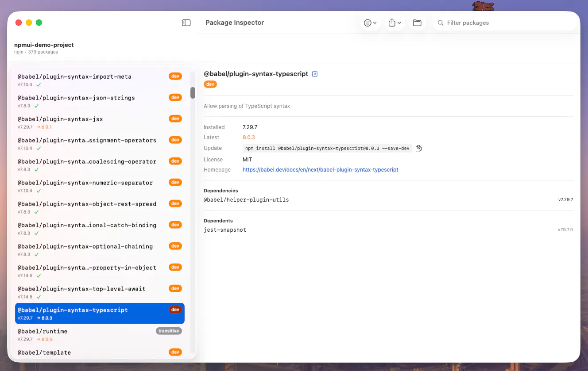Select @babel/plugin-syntax-optional-chaining in list
The width and height of the screenshot is (588, 371).
[100, 250]
